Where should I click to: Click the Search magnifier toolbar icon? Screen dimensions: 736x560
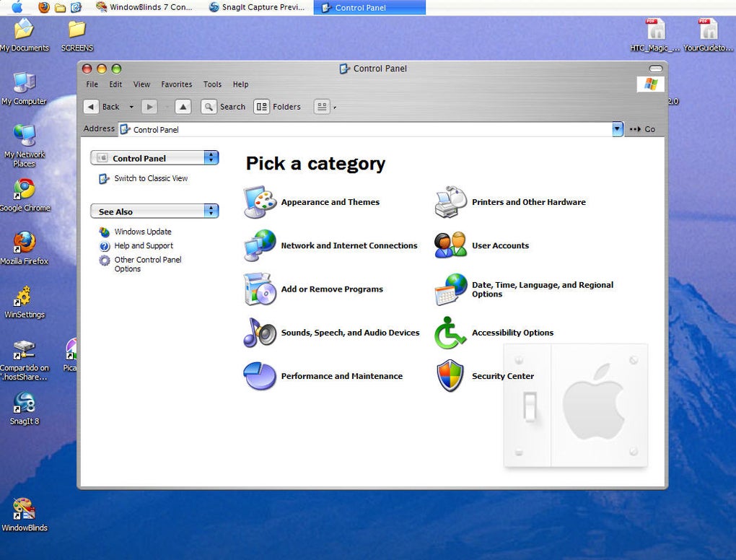[x=209, y=107]
